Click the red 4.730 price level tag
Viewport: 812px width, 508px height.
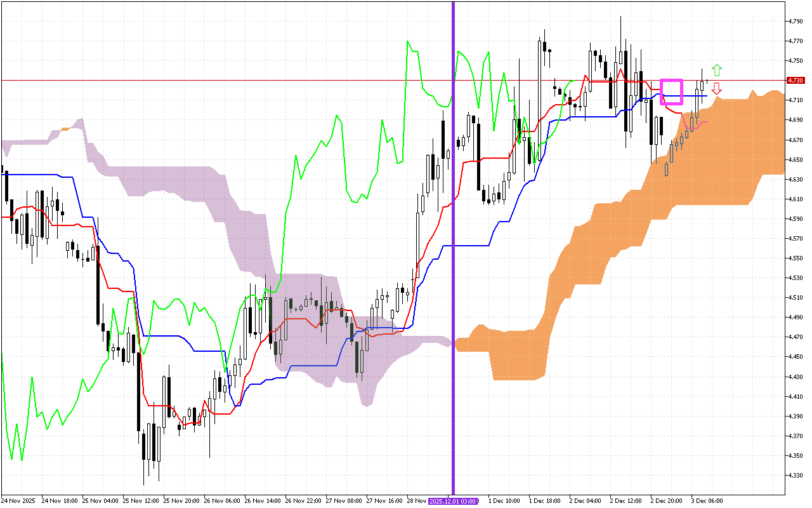(795, 81)
